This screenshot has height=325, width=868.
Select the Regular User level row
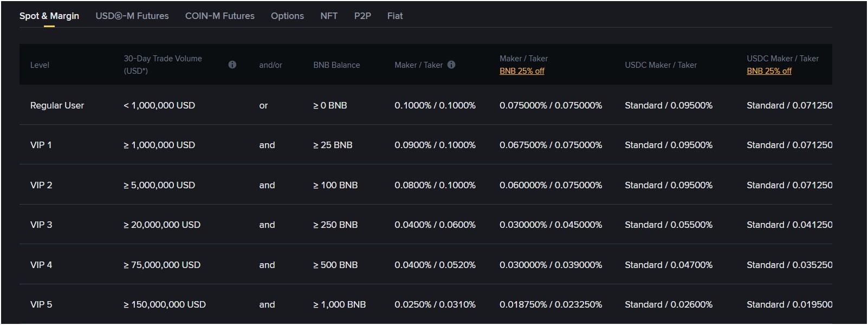click(57, 105)
